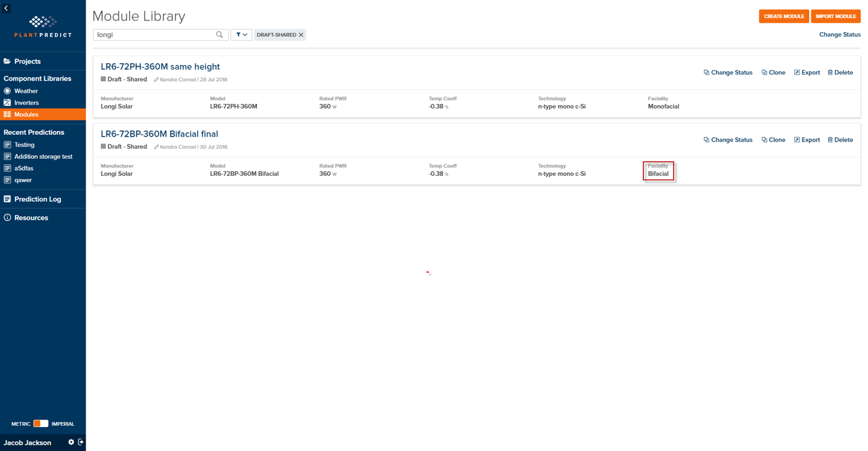868x451 pixels.
Task: Open the Resources page
Action: click(x=31, y=218)
